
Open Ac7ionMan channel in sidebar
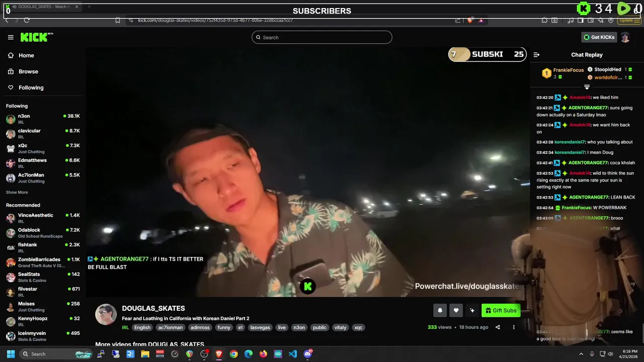click(43, 178)
